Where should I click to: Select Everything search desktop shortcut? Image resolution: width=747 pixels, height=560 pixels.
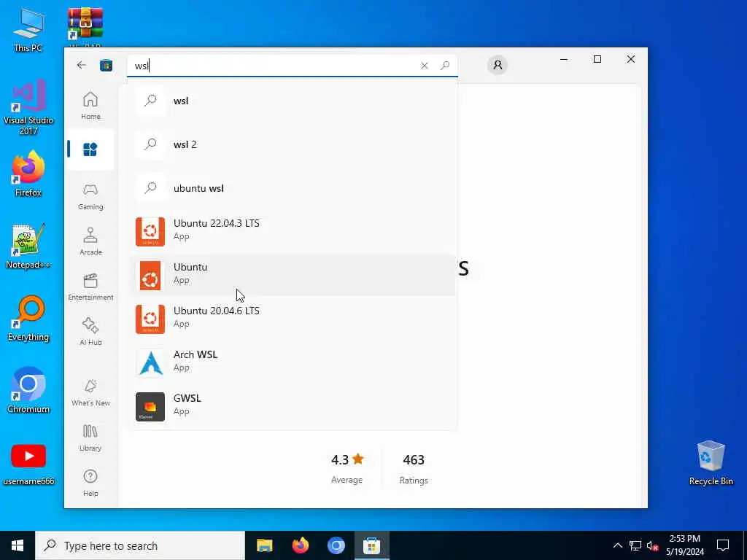pyautogui.click(x=28, y=318)
